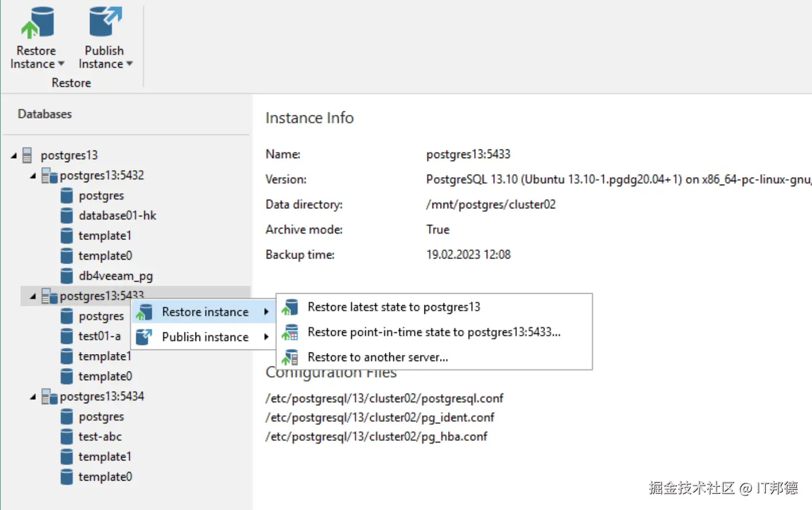Image resolution: width=812 pixels, height=510 pixels.
Task: Click the data directory value /mnt/postgres/cluster02
Action: coord(491,205)
